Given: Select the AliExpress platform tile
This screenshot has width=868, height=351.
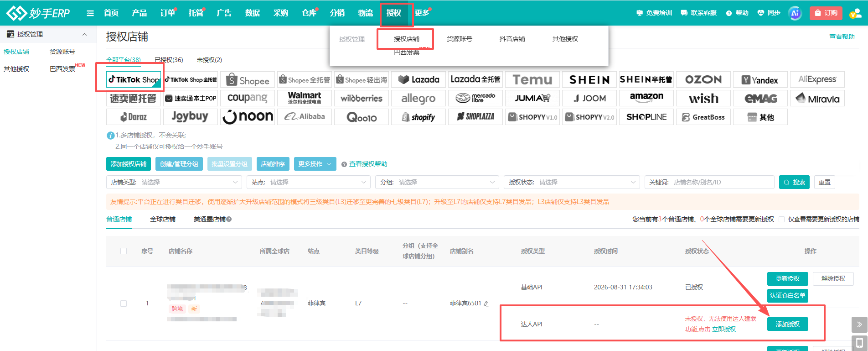Looking at the screenshot, I should [817, 79].
